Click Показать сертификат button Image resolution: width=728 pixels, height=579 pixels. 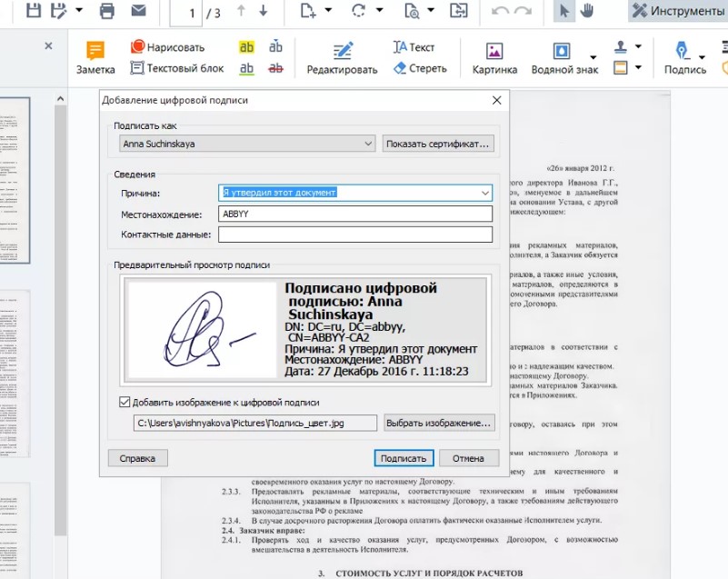pos(438,144)
